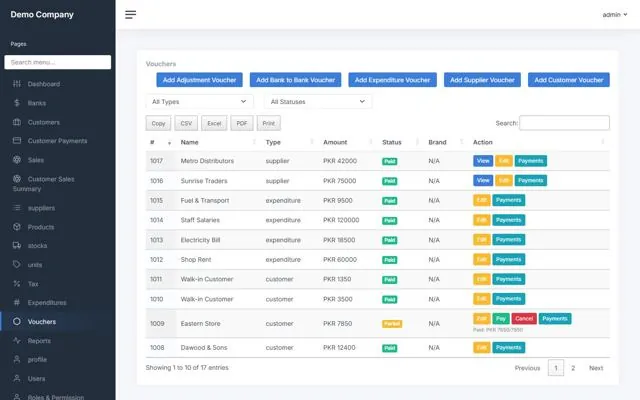Cancel the Eastern Store voucher
The image size is (640, 400).
click(524, 318)
